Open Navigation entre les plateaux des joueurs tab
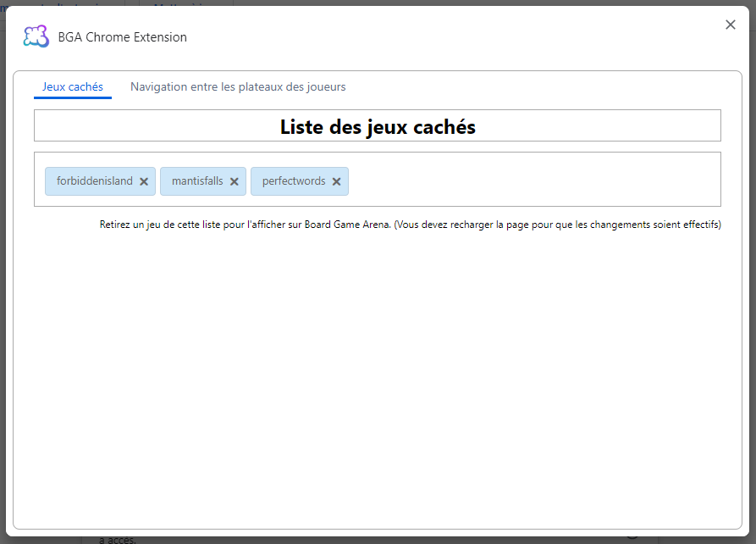The image size is (756, 544). click(x=238, y=86)
